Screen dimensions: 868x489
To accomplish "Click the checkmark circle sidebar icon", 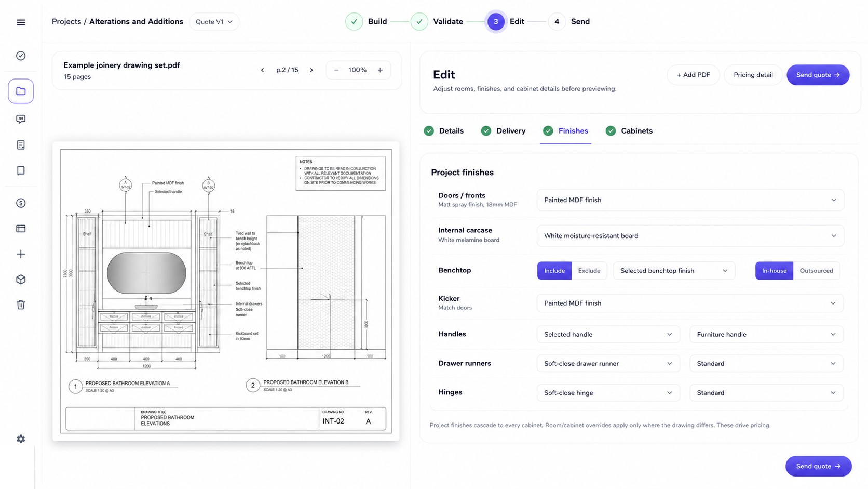I will pos(21,56).
